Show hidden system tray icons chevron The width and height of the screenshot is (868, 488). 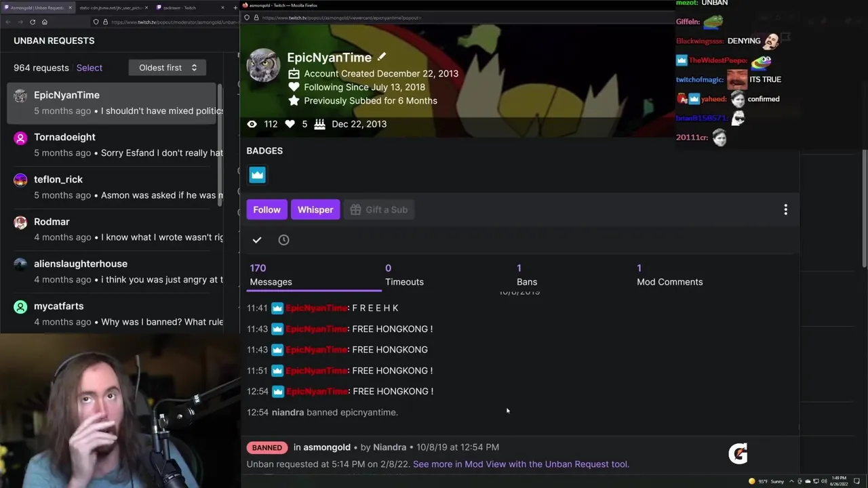click(x=792, y=481)
